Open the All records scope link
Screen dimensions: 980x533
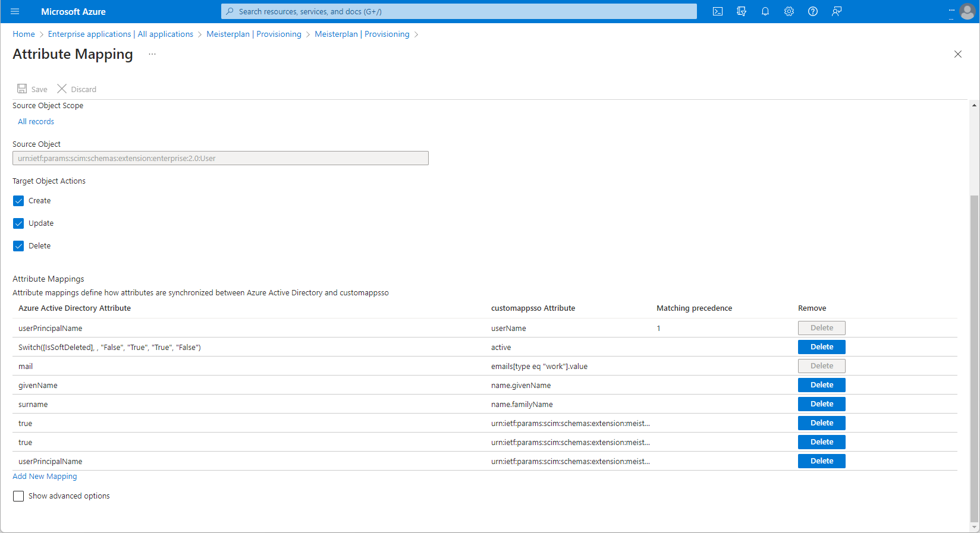(x=36, y=122)
